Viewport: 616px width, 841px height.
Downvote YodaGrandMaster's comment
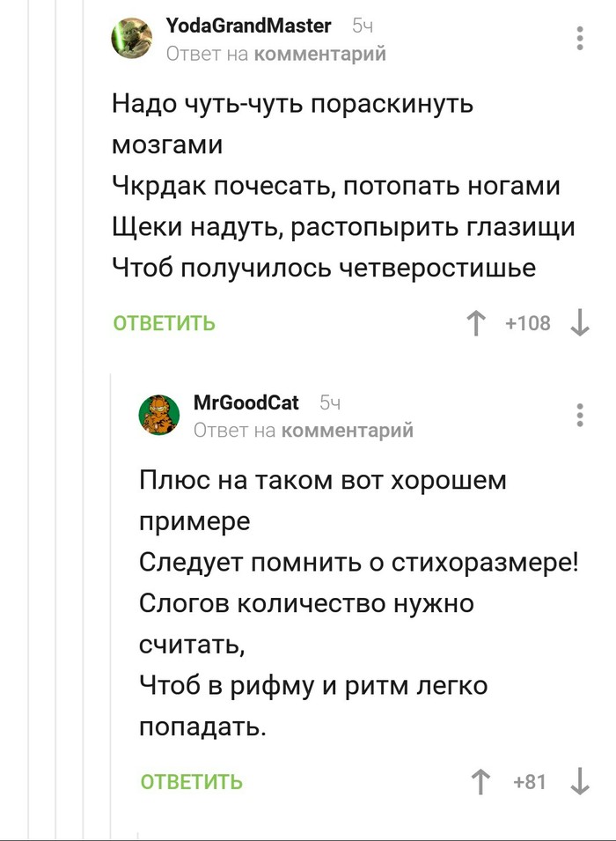pyautogui.click(x=579, y=324)
